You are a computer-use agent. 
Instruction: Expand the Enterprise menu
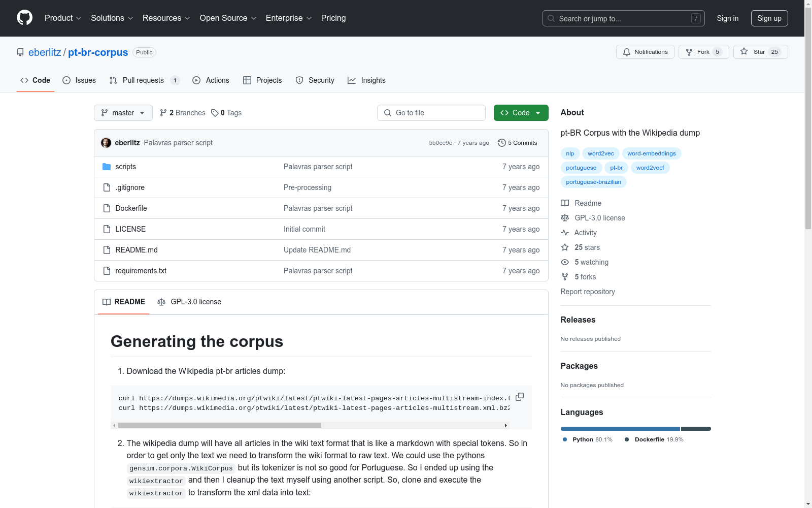click(x=289, y=18)
